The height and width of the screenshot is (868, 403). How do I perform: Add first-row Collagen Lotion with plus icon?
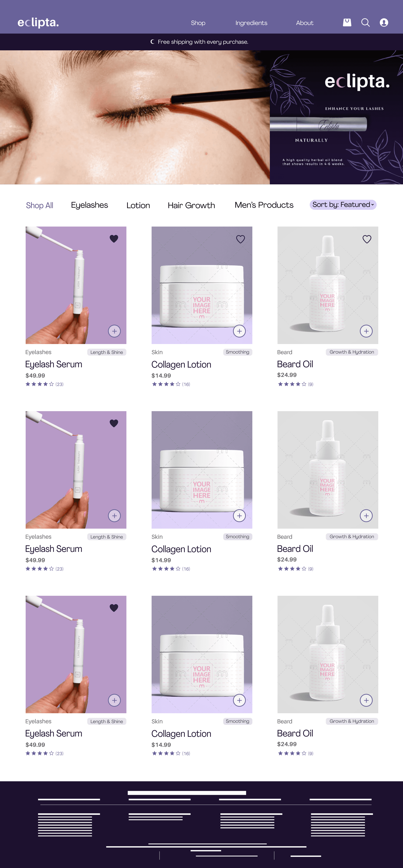point(240,331)
